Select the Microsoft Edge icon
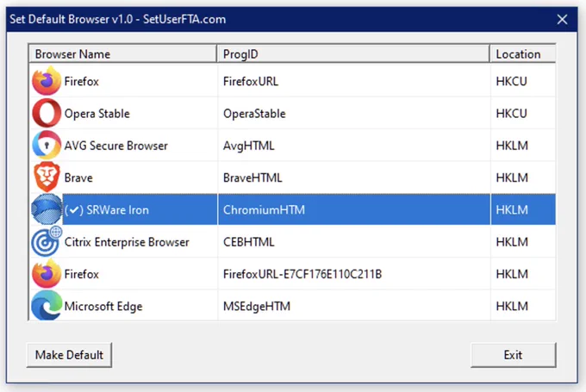This screenshot has height=392, width=586. [x=47, y=306]
